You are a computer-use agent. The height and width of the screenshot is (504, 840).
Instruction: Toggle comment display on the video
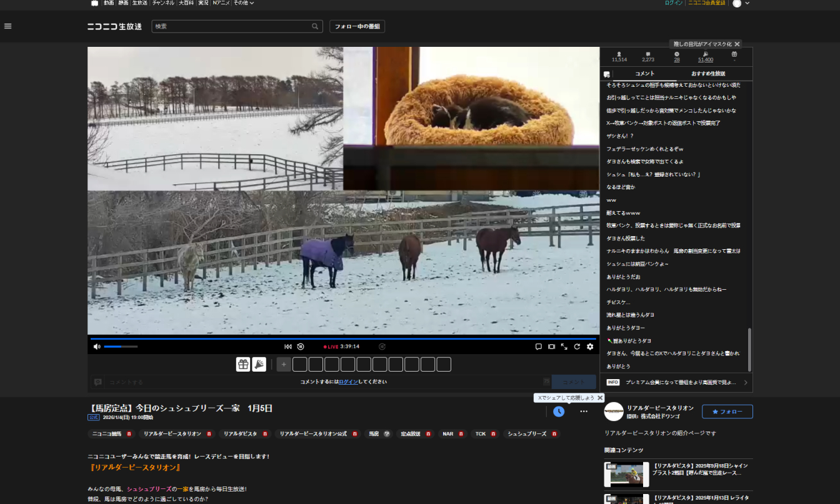(x=538, y=347)
